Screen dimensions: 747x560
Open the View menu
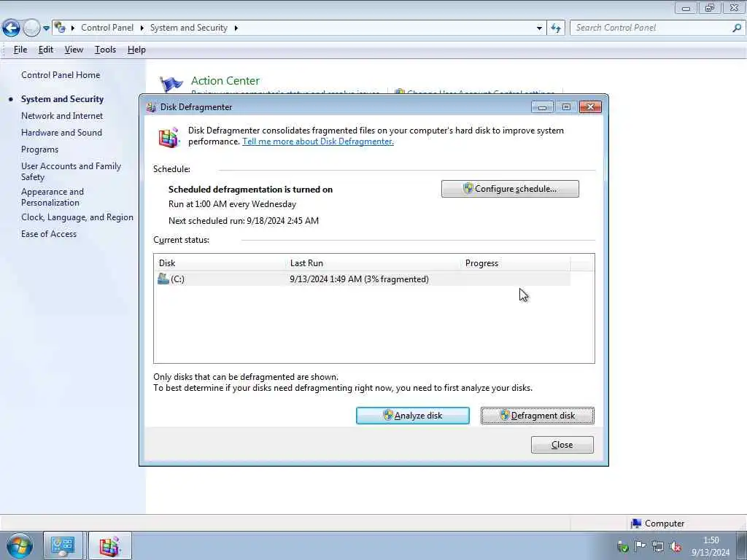[74, 50]
